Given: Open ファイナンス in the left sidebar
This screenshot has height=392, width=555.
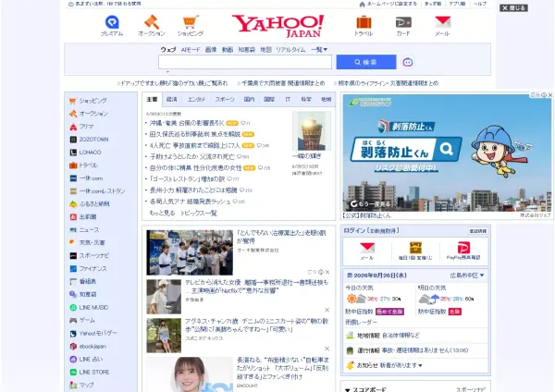Looking at the screenshot, I should tap(88, 268).
